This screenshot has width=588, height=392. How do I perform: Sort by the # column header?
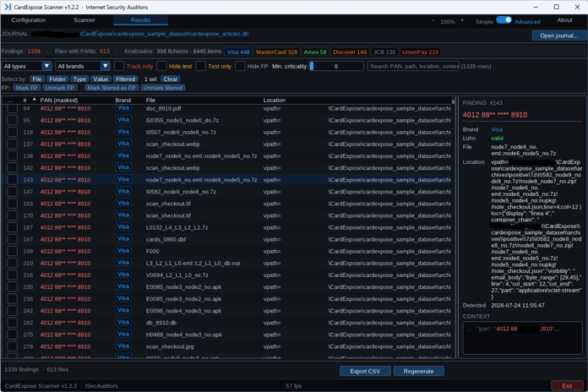(x=25, y=101)
